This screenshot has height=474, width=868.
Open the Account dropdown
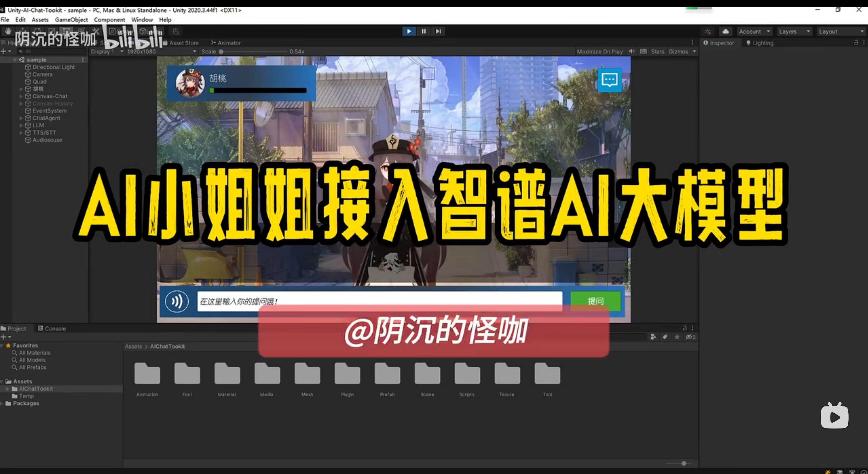coord(754,32)
